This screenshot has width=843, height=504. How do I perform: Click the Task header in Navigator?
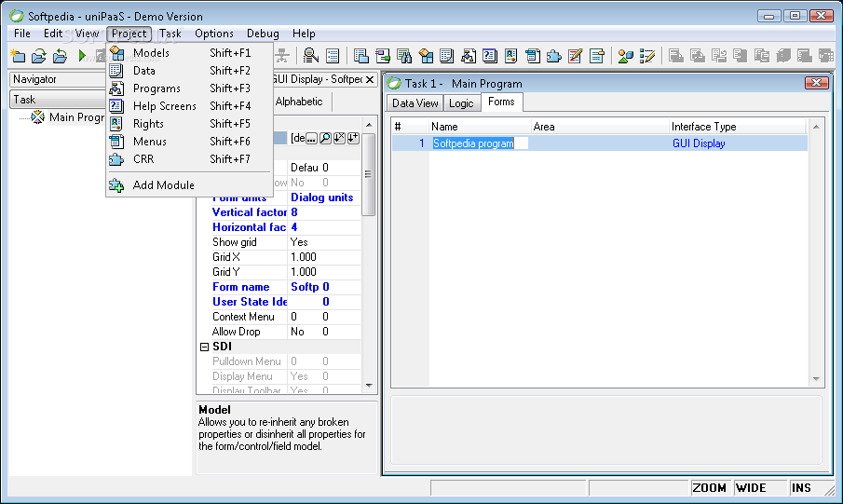(58, 100)
